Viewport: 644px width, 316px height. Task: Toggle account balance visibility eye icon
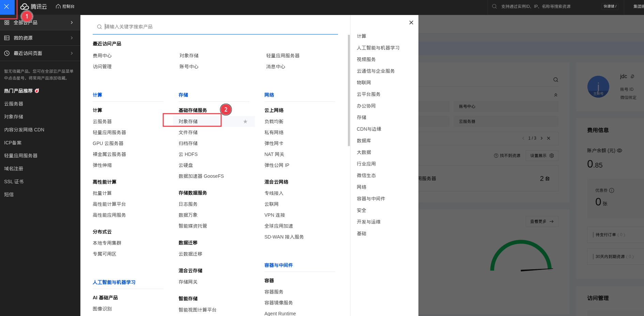(x=619, y=150)
